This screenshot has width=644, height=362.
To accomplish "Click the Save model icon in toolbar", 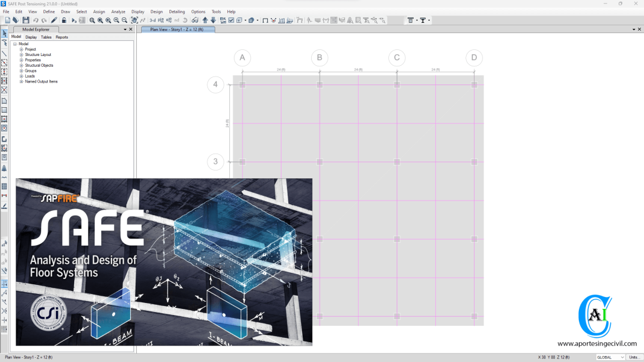I will pos(25,20).
